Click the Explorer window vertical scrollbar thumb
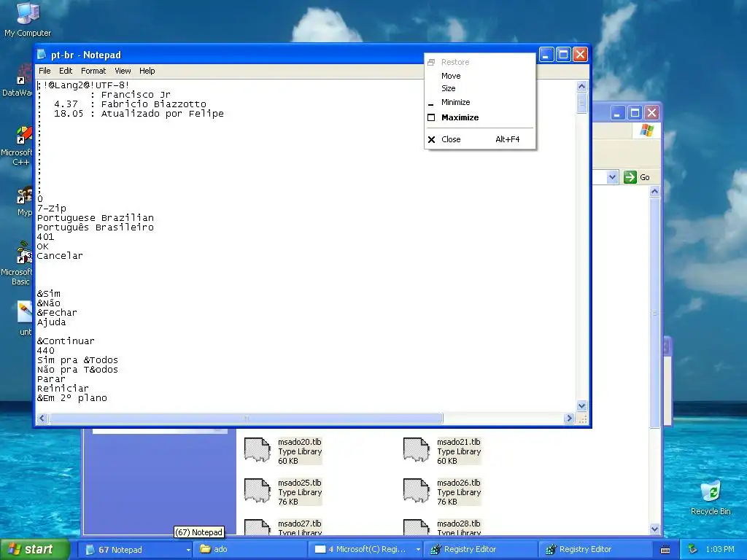Screen dimensions: 747x560 tap(654, 313)
